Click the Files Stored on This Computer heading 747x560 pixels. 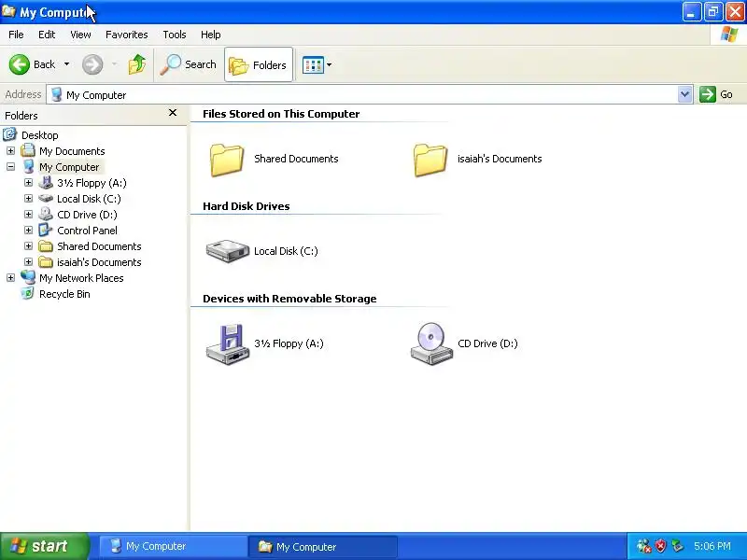point(281,114)
